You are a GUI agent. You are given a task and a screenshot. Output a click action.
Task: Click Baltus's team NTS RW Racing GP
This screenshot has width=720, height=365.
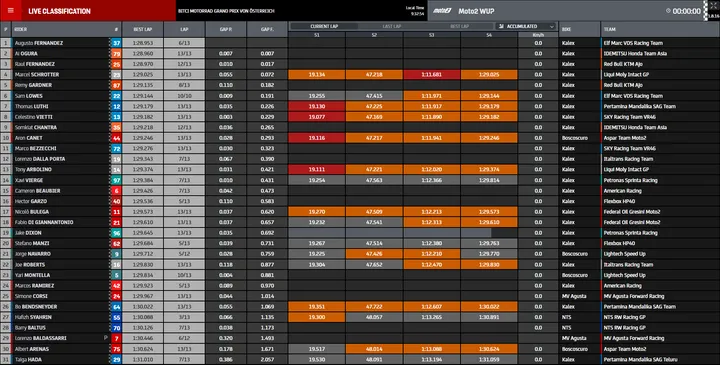pos(624,328)
